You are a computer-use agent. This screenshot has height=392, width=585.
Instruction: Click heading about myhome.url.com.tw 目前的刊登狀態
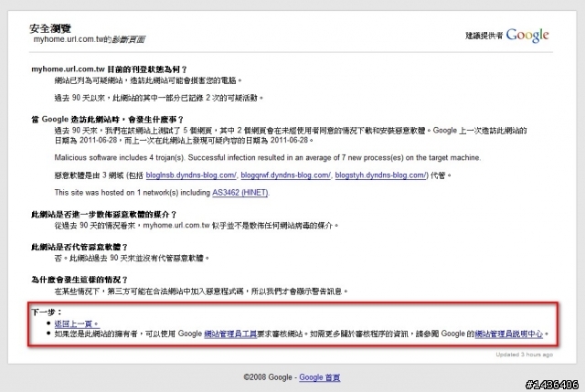[x=110, y=69]
